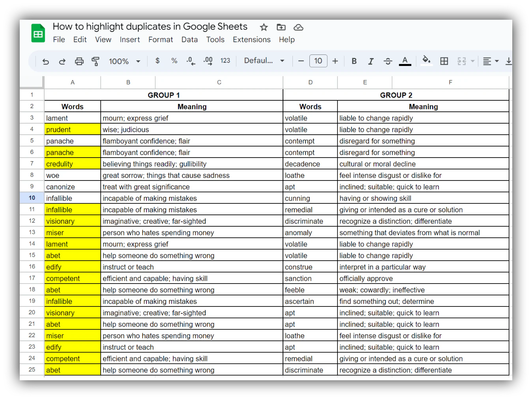Increase decimal places icon
This screenshot has width=532, height=400.
tap(208, 61)
